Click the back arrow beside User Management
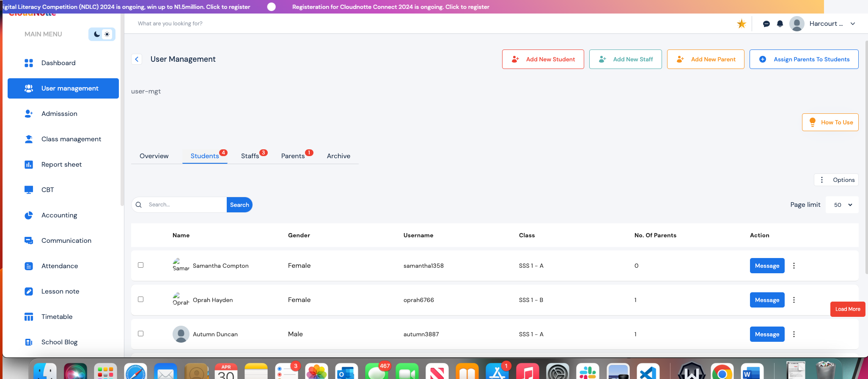 click(137, 59)
